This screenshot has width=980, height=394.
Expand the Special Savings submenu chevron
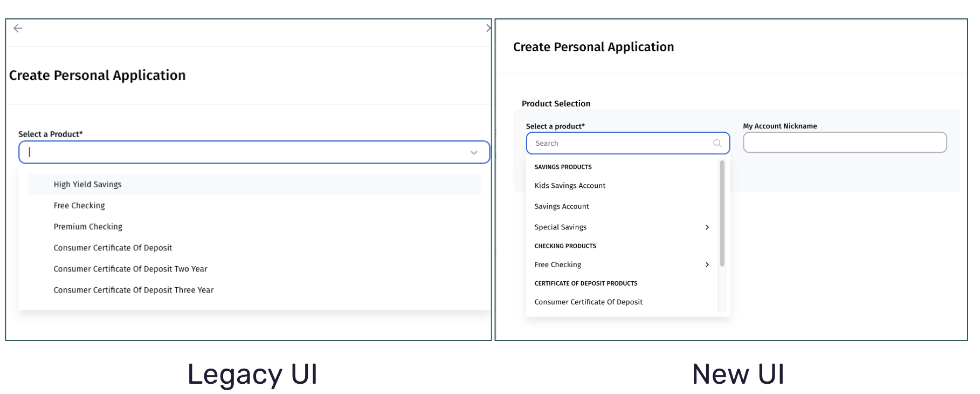707,227
